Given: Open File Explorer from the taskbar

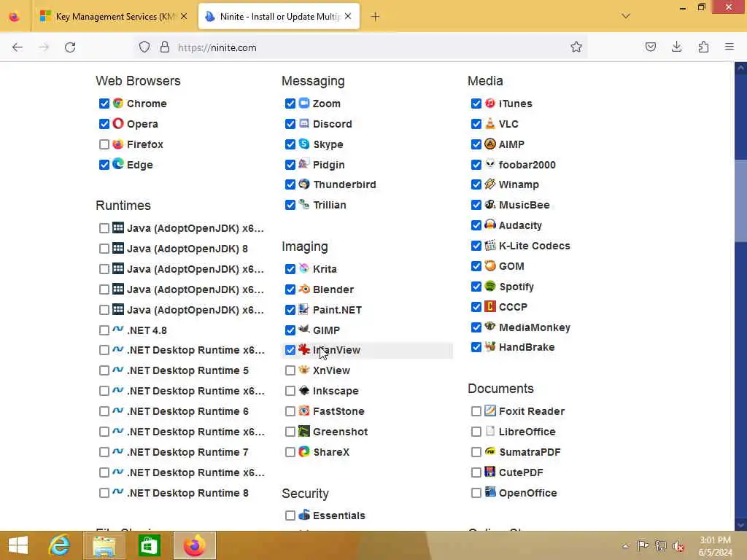Looking at the screenshot, I should pos(104,545).
